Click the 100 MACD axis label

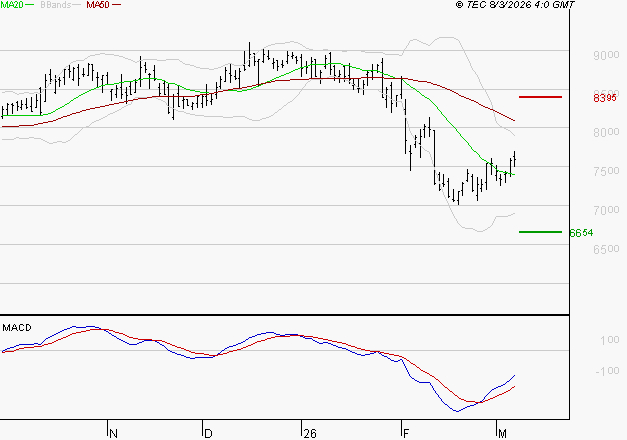point(610,340)
